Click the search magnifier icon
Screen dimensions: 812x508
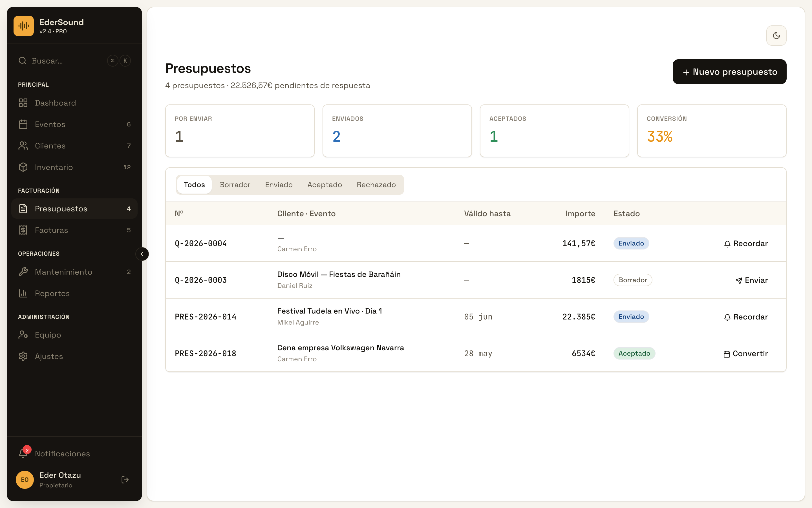point(23,61)
